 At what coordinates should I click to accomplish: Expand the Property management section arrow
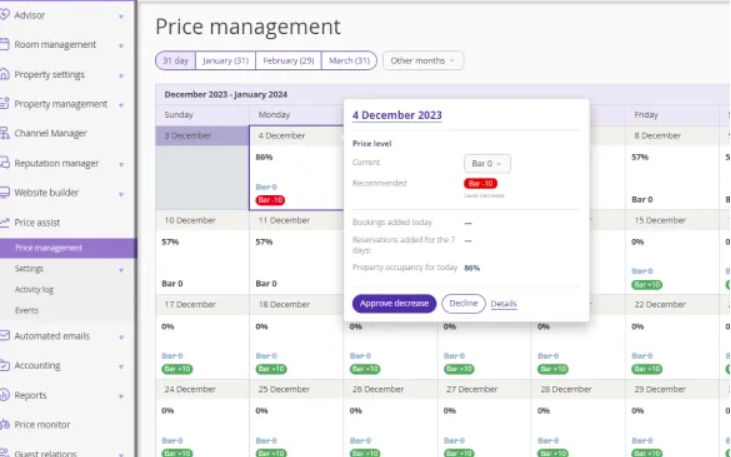pos(121,105)
